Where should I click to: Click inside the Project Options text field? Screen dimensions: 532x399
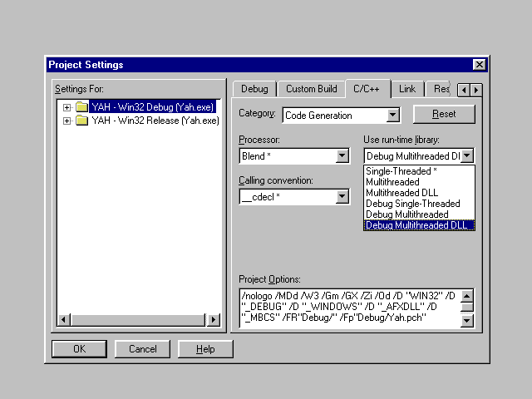(349, 308)
